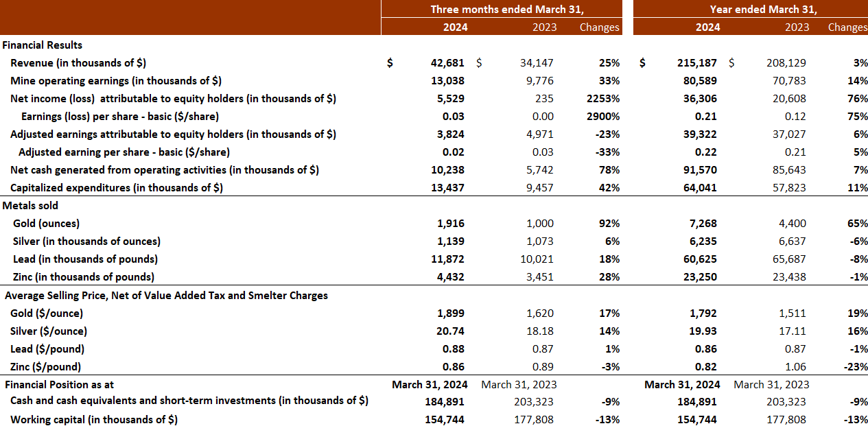The image size is (868, 426).
Task: Select the 2900% earnings per share change
Action: tap(602, 117)
